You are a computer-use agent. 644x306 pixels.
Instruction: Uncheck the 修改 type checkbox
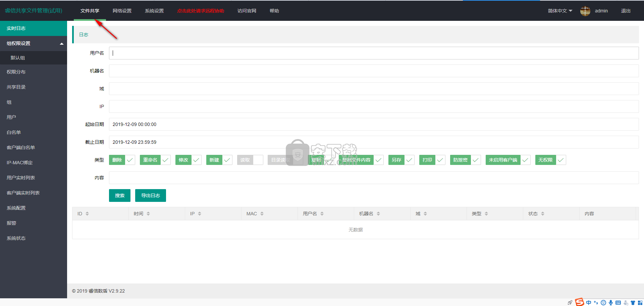coord(188,160)
